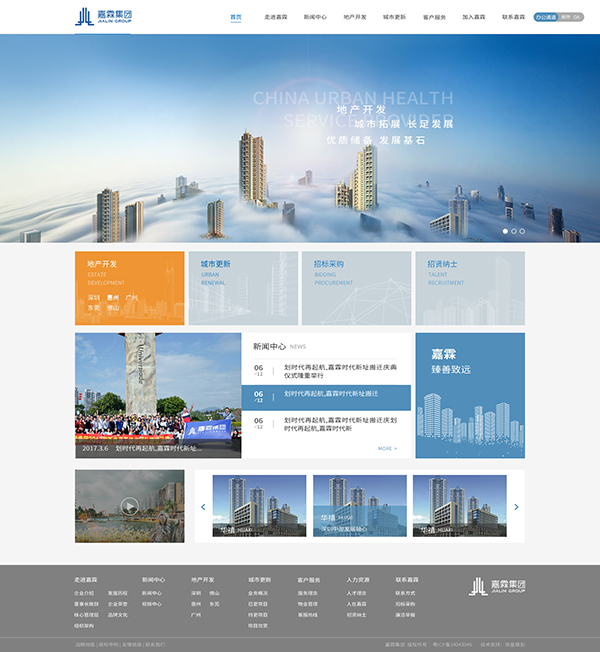Choose 惠州 in the orange tile
Image resolution: width=600 pixels, height=652 pixels.
[113, 298]
